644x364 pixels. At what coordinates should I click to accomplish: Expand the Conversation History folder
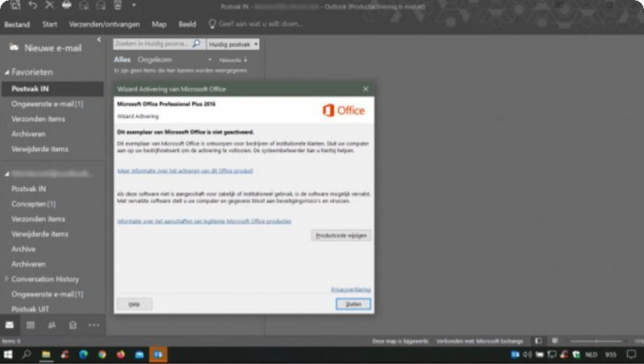click(x=6, y=279)
